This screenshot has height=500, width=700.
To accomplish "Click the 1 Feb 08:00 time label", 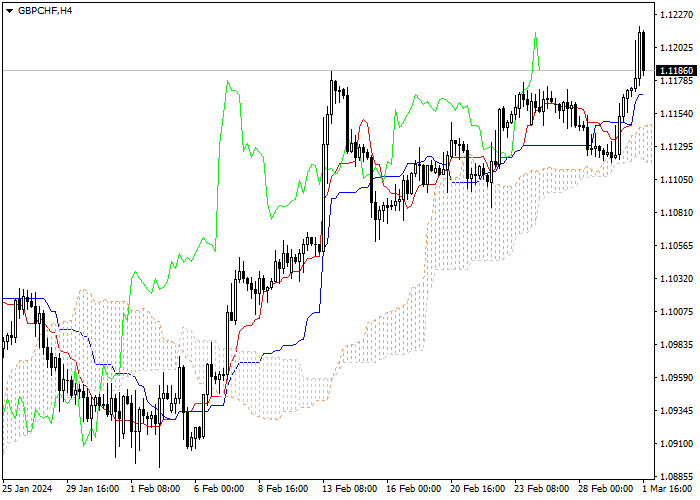I will [155, 488].
